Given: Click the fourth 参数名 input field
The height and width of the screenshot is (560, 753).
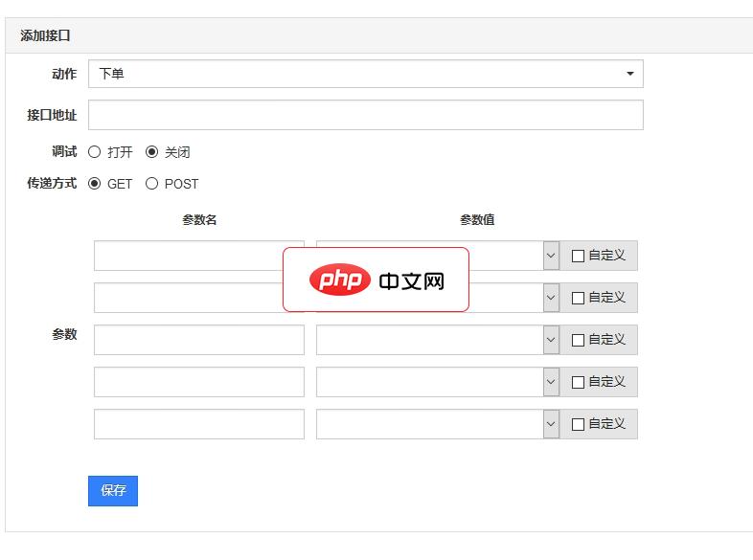Looking at the screenshot, I should (x=198, y=382).
